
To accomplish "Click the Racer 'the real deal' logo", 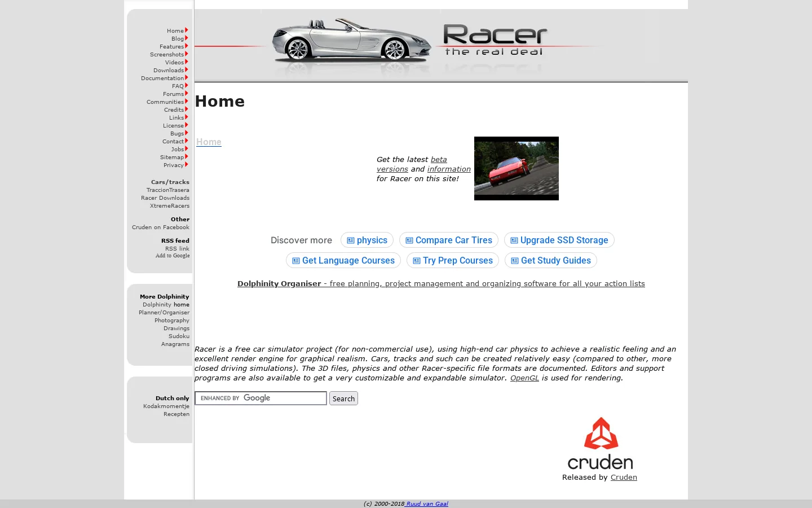I will click(495, 40).
